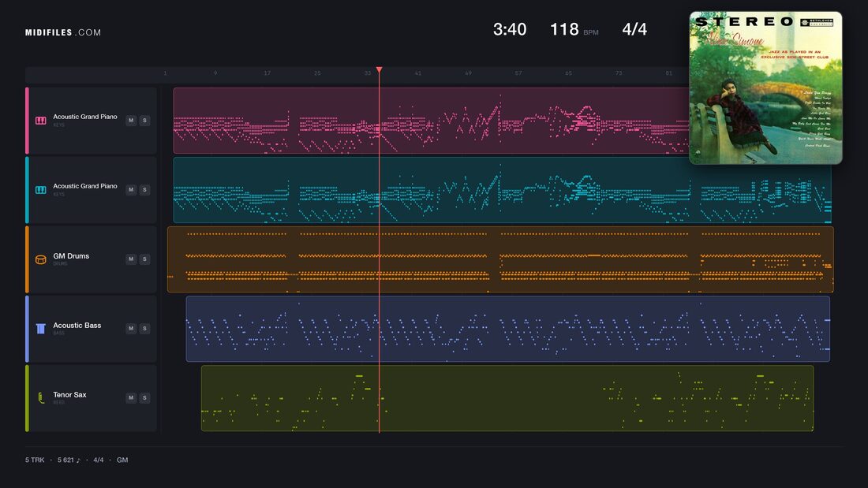Jump to bar 17 on the ruler
This screenshot has height=488, width=868.
click(x=267, y=73)
